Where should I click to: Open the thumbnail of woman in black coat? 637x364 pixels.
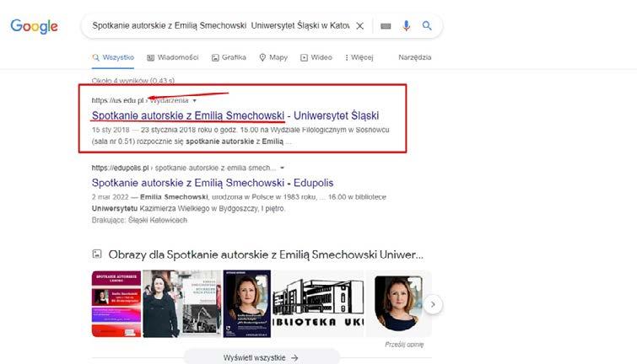(x=182, y=303)
